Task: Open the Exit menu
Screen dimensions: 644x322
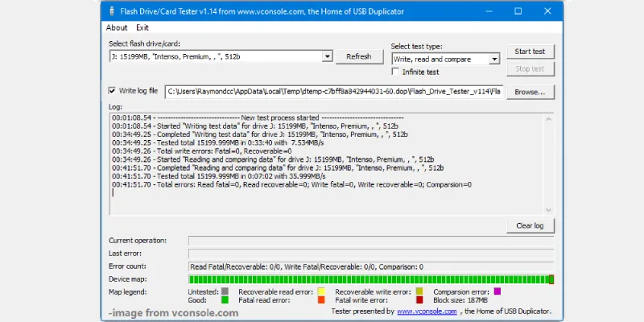Action: point(142,27)
